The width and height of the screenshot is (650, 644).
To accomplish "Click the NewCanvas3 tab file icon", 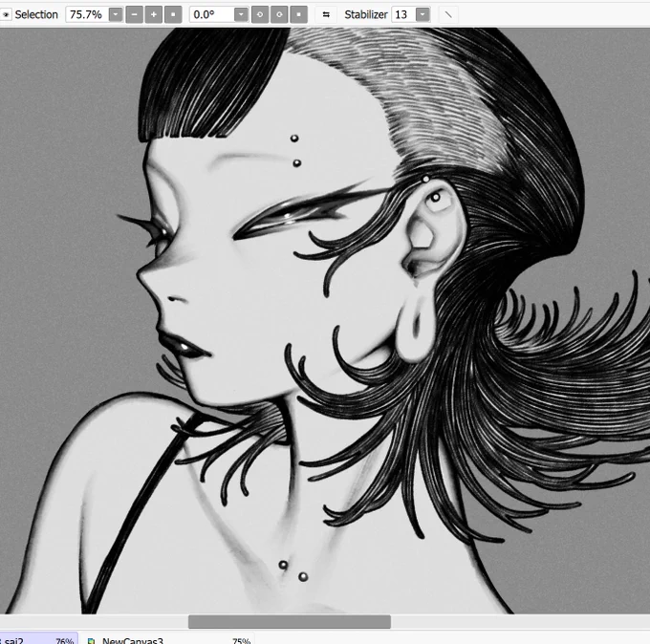I will (91, 641).
